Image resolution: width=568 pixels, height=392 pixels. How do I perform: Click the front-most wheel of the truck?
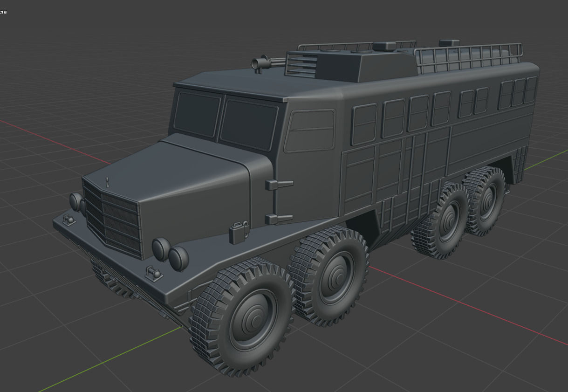click(x=243, y=317)
